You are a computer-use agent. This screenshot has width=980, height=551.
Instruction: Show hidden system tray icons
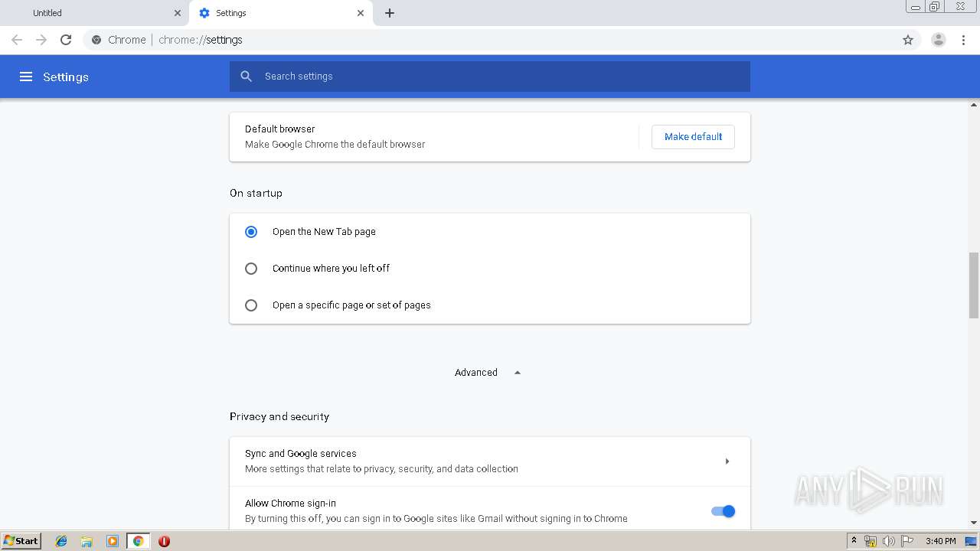click(x=854, y=541)
